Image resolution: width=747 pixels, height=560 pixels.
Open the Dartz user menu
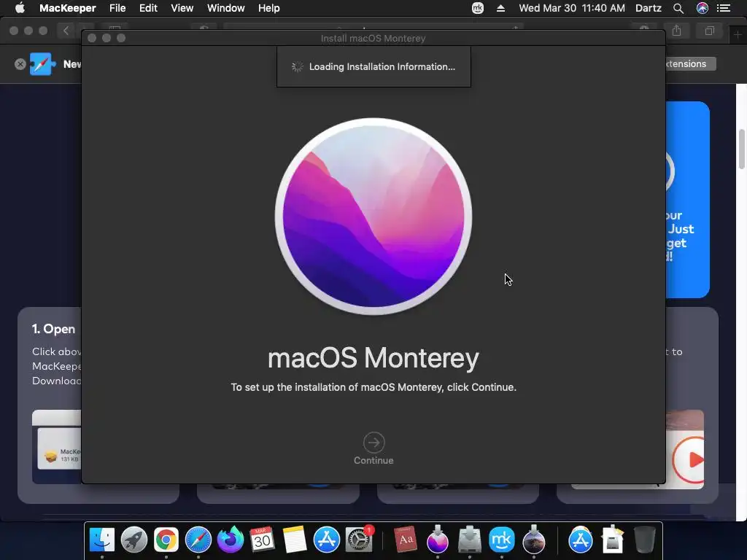pyautogui.click(x=649, y=8)
